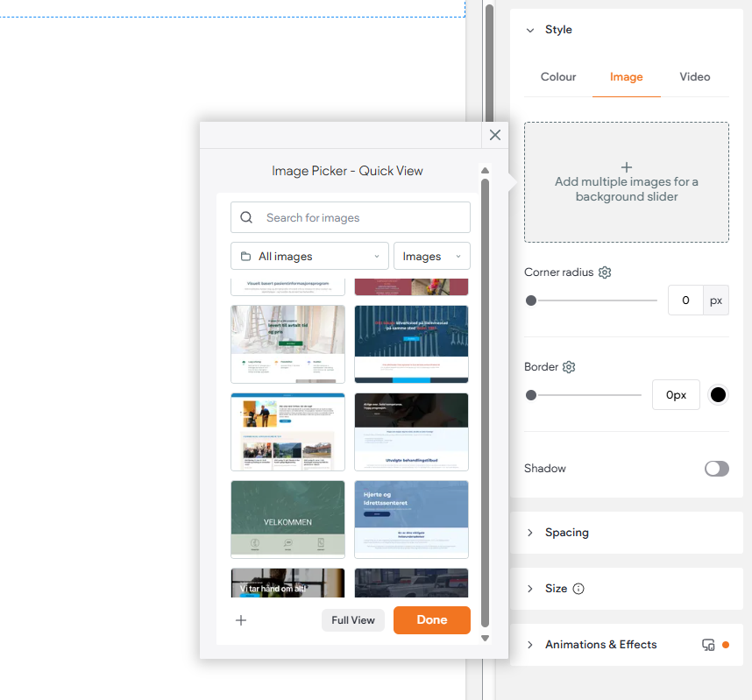Click image picker scrollbar down arrow

point(485,638)
